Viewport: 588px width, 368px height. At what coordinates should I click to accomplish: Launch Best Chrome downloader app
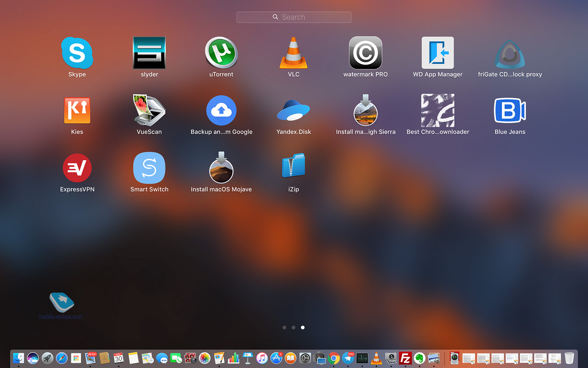pos(438,110)
